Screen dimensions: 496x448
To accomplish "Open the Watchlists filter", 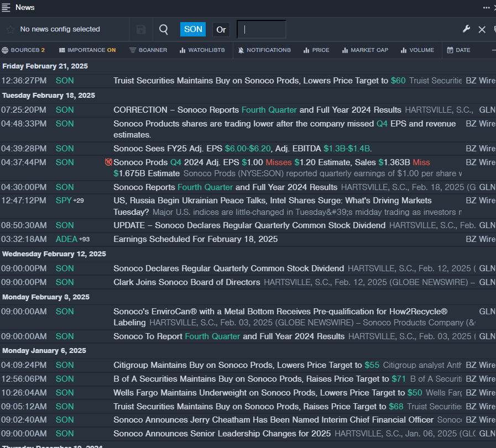I will (x=202, y=50).
